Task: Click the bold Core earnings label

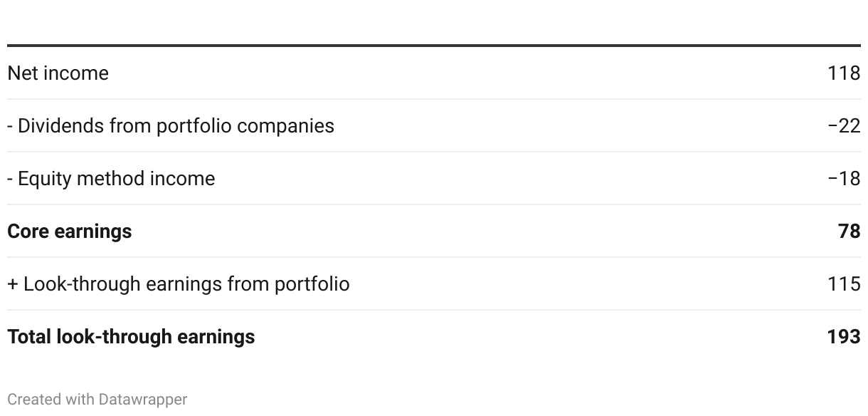Action: (x=69, y=232)
